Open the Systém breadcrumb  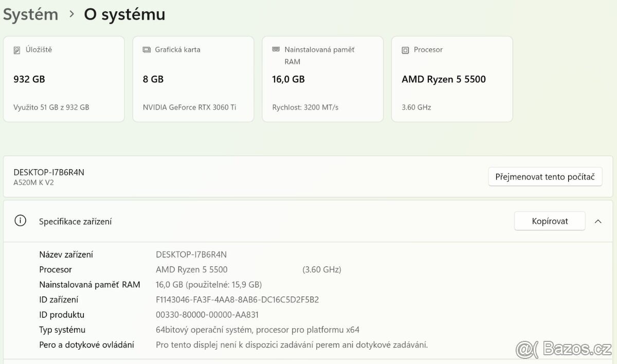[x=30, y=14]
